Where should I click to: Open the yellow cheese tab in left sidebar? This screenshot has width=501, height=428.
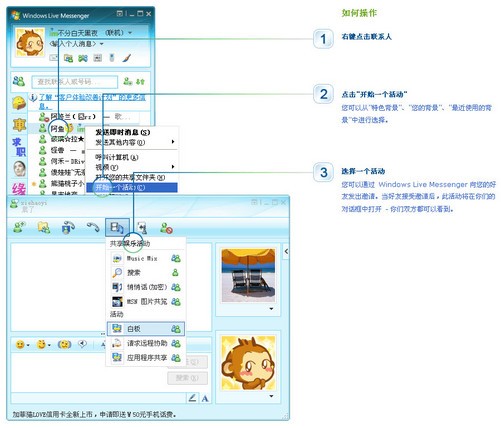[x=19, y=103]
